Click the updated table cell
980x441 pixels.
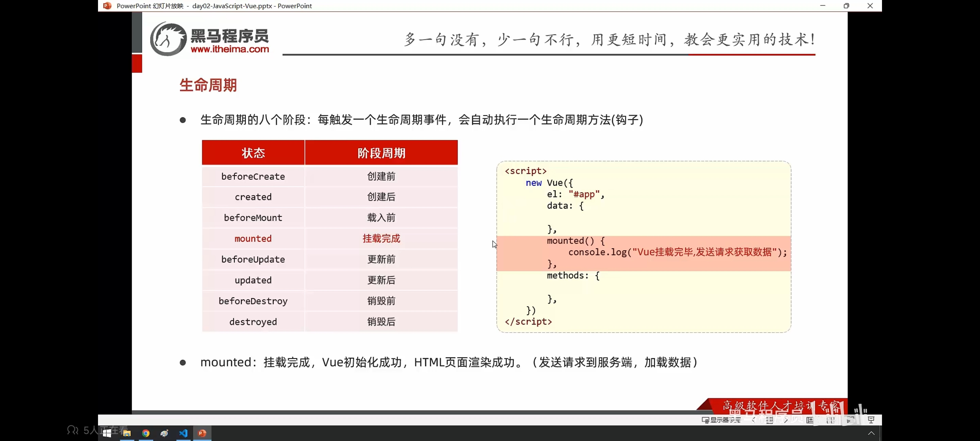253,280
